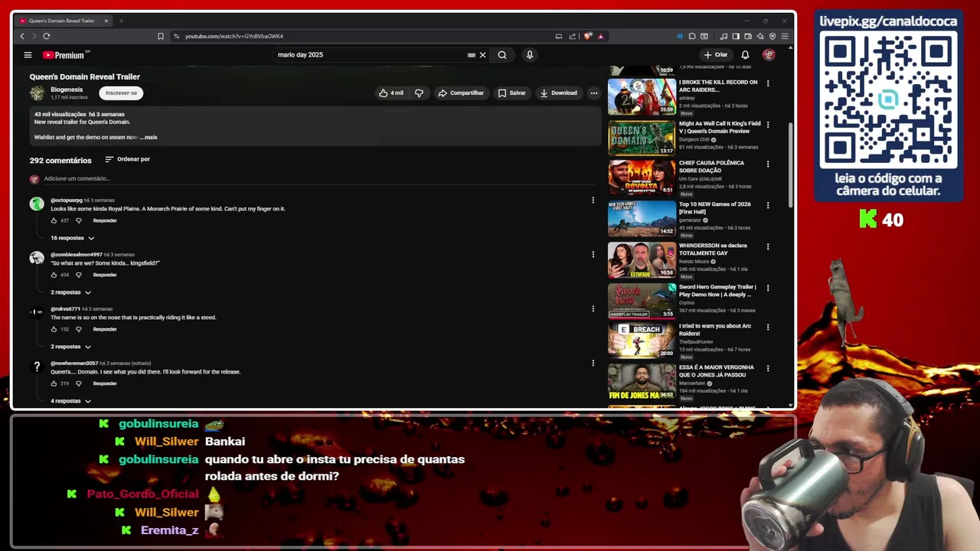980x551 pixels.
Task: Click the page vertical scrollbar
Action: click(792, 165)
